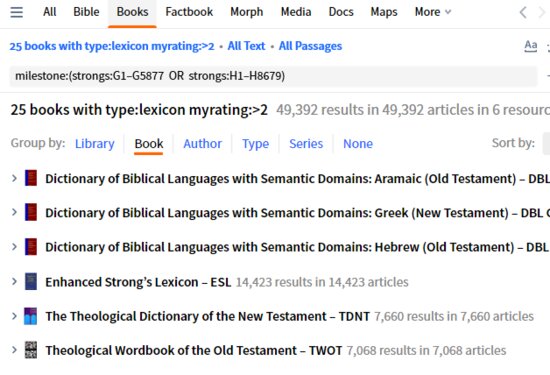Open the '25 books with type:lexicon' scope link

(112, 46)
